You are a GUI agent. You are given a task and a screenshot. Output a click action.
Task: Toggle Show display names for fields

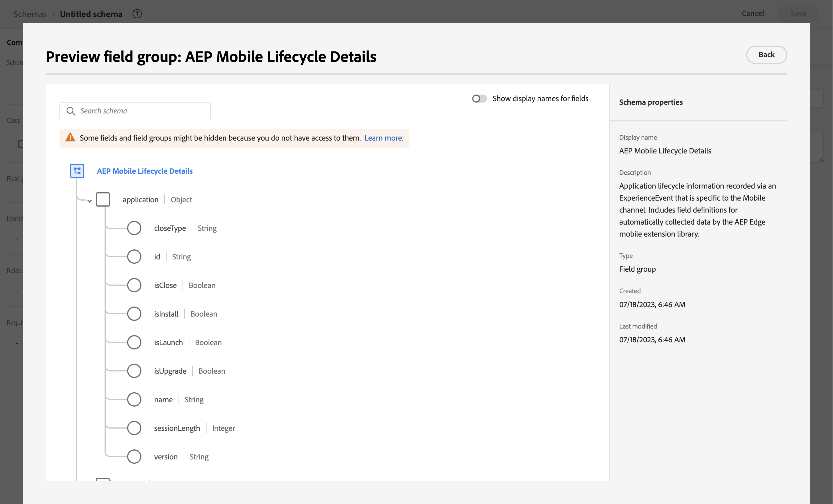coord(479,98)
